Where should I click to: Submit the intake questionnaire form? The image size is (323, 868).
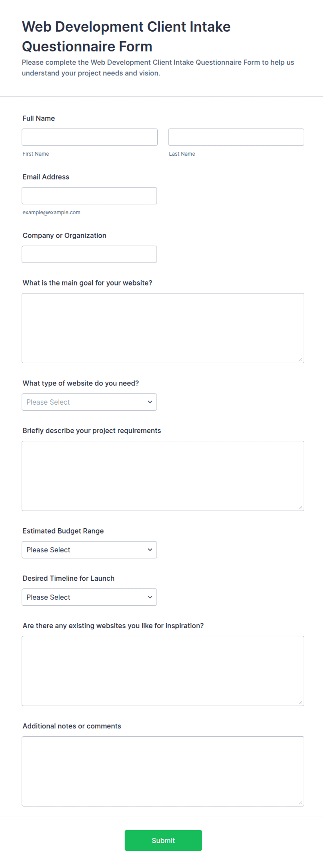(163, 841)
